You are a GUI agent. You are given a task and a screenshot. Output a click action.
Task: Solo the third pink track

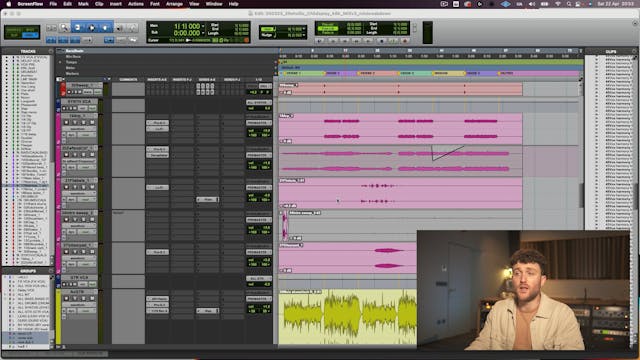84,187
